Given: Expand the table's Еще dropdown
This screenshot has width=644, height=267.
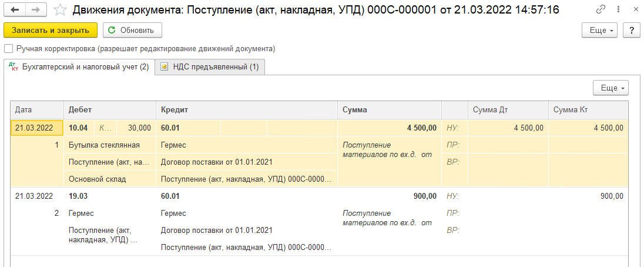Looking at the screenshot, I should pyautogui.click(x=611, y=88).
